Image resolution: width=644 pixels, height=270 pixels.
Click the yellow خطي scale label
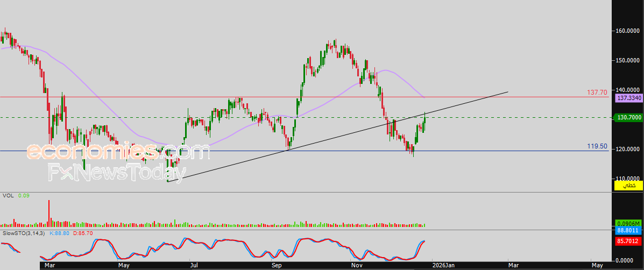click(x=627, y=186)
